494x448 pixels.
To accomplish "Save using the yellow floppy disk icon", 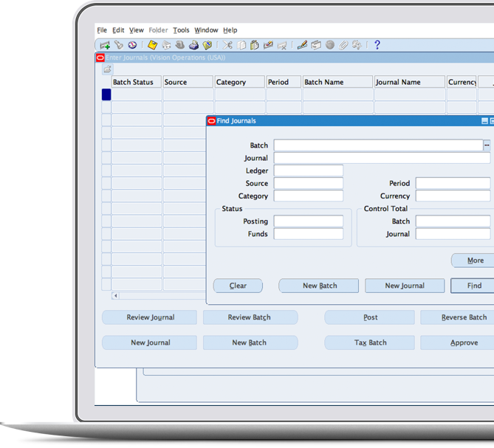I will [153, 45].
